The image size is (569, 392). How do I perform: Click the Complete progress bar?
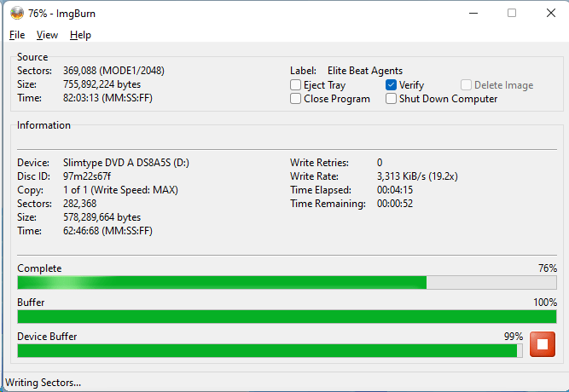[287, 283]
